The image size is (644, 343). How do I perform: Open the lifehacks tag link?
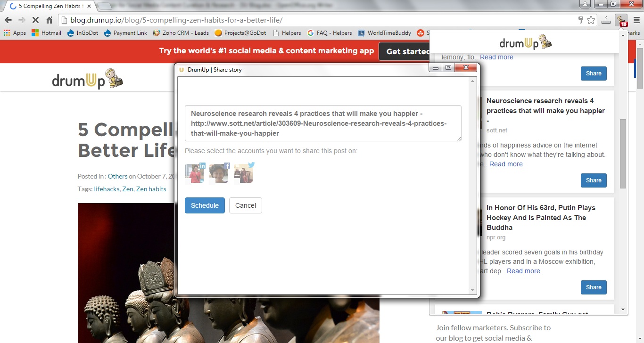tap(107, 189)
